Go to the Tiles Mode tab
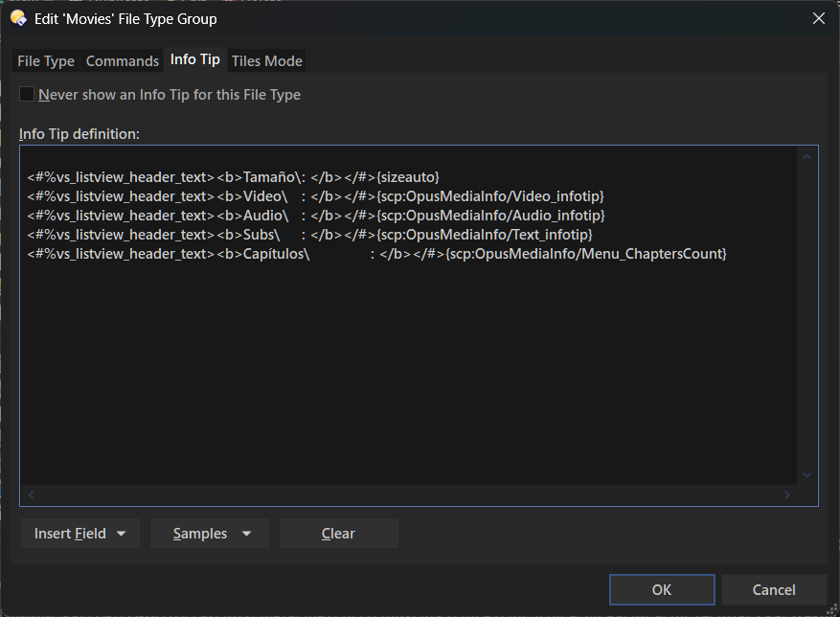Viewport: 840px width, 617px height. [267, 61]
